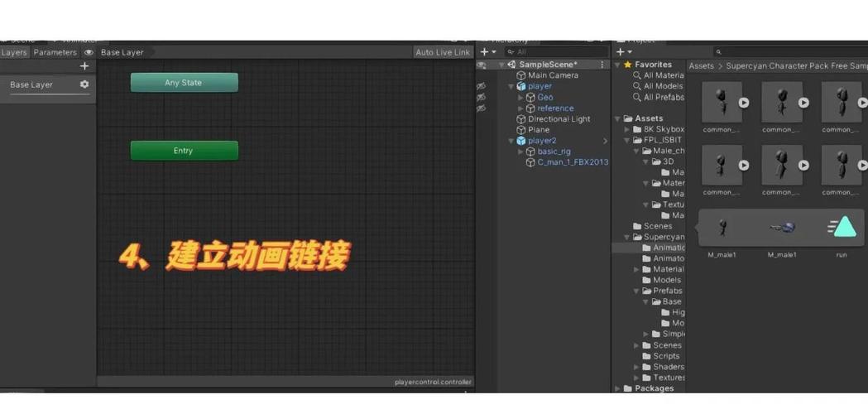Viewport: 868px width, 414px height.
Task: Open the All Prefabs saved search
Action: pyautogui.click(x=659, y=97)
